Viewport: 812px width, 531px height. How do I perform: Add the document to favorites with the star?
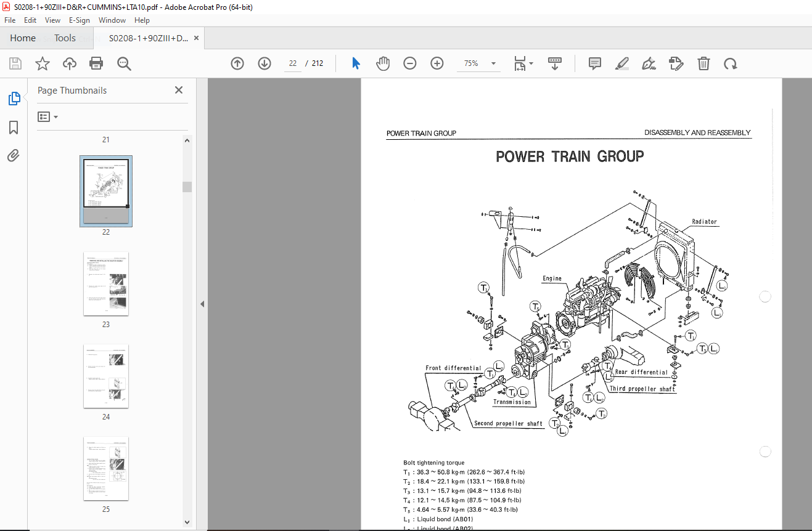[42, 63]
